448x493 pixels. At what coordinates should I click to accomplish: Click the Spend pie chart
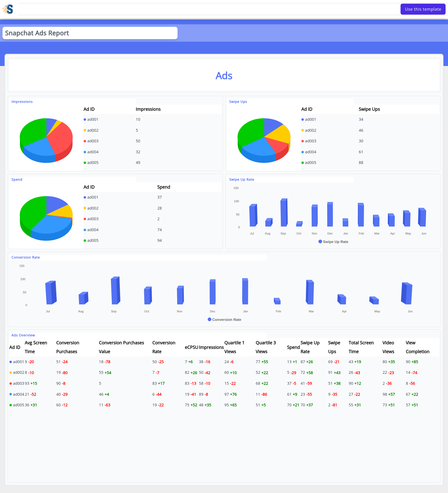(x=46, y=218)
